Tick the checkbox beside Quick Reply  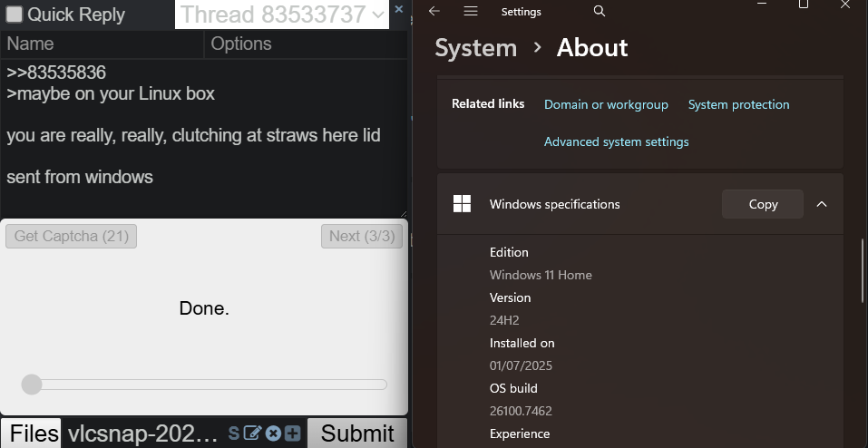coord(14,15)
